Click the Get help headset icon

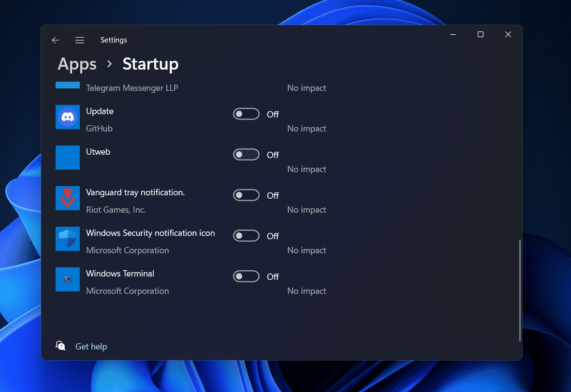pyautogui.click(x=60, y=346)
